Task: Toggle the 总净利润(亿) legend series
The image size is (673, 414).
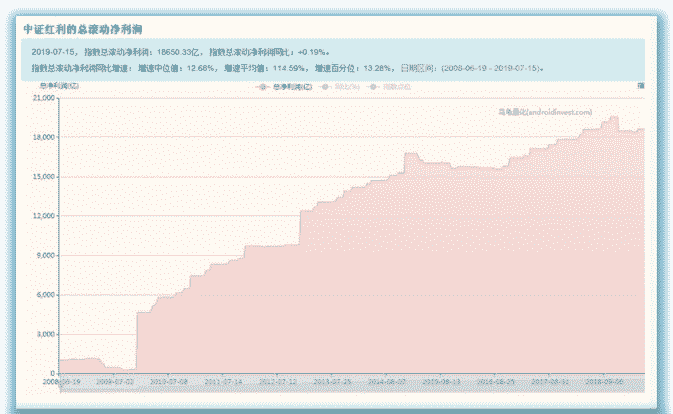Action: tap(292, 87)
